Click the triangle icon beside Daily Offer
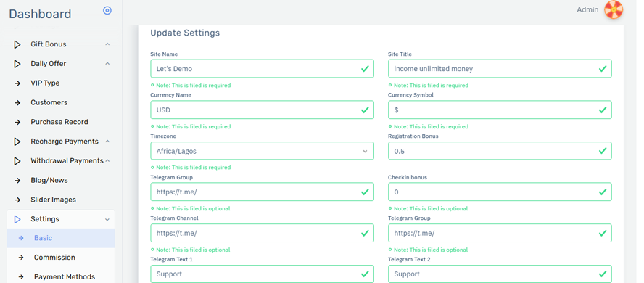 pos(17,64)
